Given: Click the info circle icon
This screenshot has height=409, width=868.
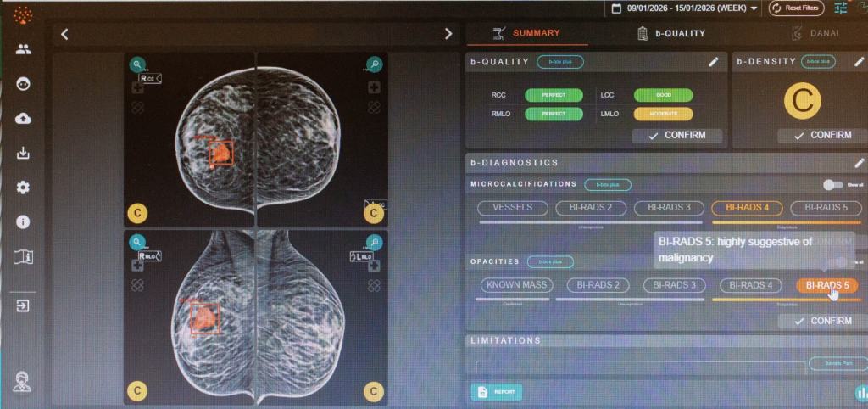Looking at the screenshot, I should pos(23,221).
